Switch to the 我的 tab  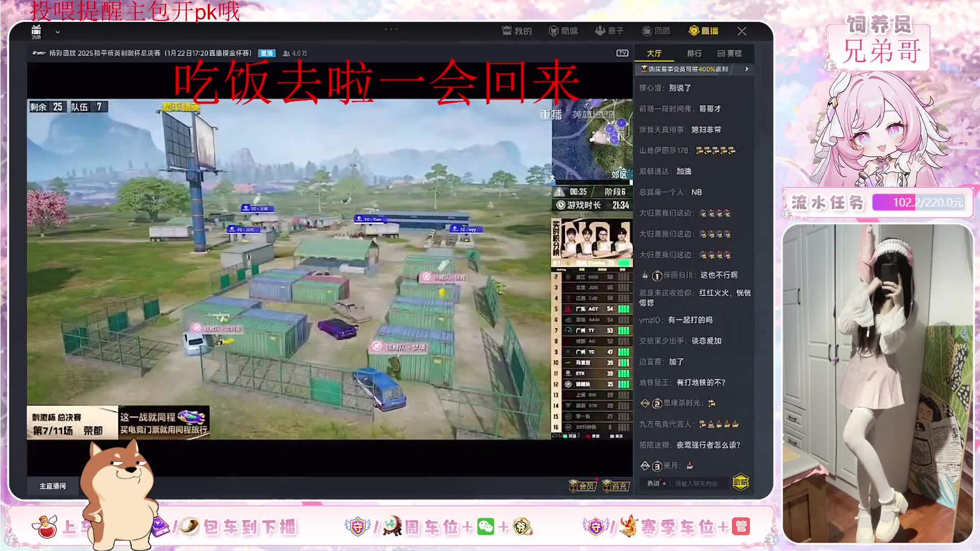pos(517,31)
